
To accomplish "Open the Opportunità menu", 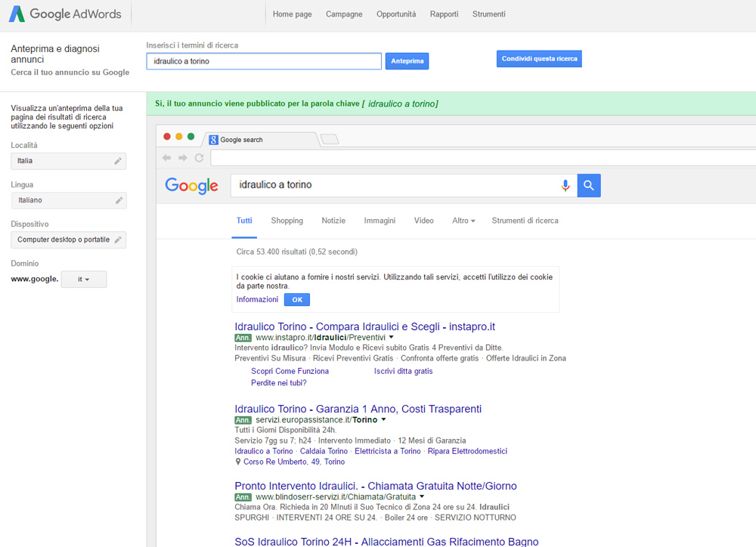I will [x=396, y=14].
